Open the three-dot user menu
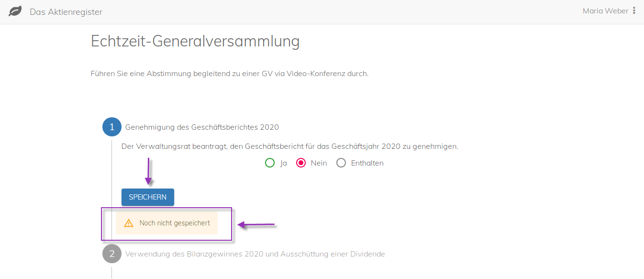 (634, 11)
